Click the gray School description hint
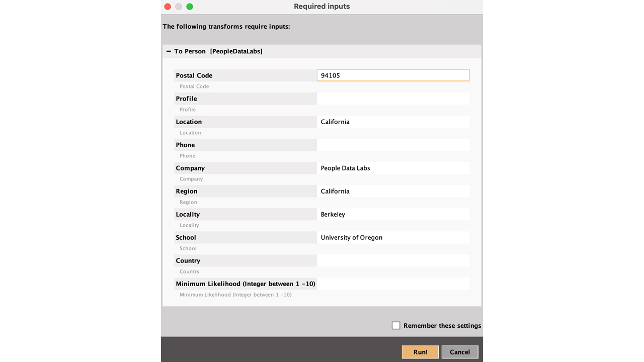This screenshot has height=362, width=644. click(188, 248)
